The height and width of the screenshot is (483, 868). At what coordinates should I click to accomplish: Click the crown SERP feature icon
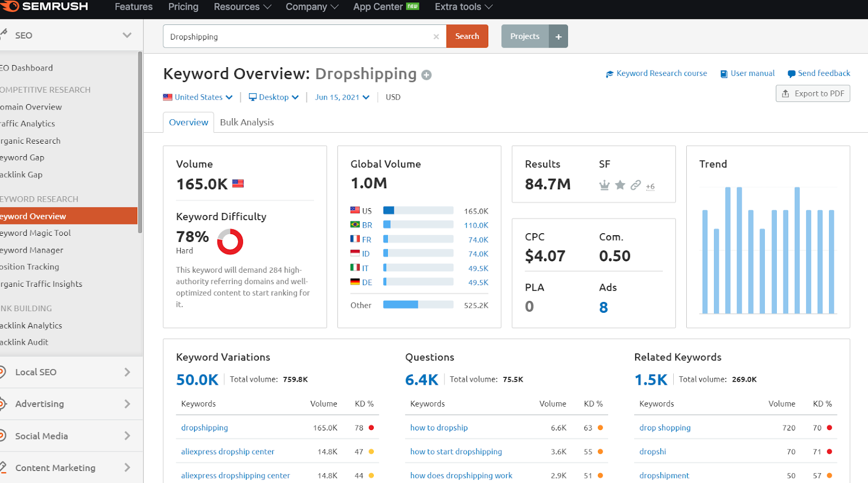(604, 185)
